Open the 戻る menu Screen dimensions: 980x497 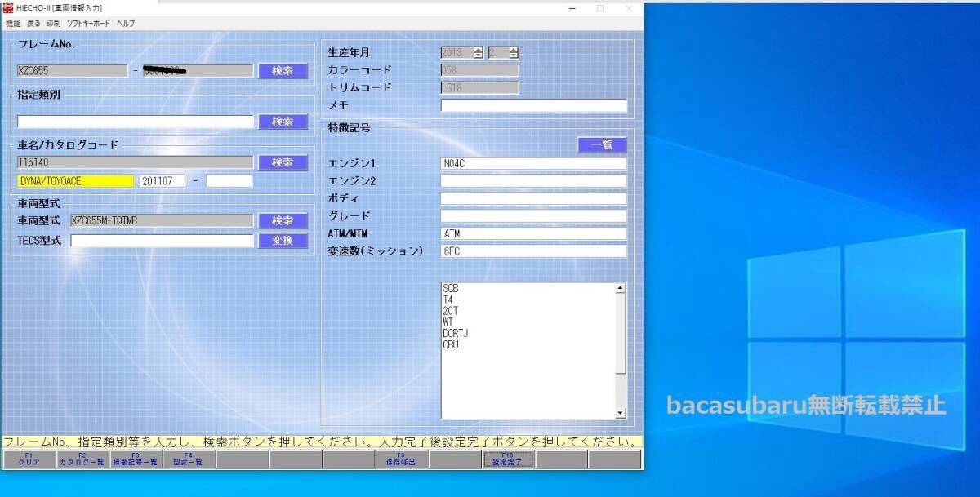click(x=33, y=24)
